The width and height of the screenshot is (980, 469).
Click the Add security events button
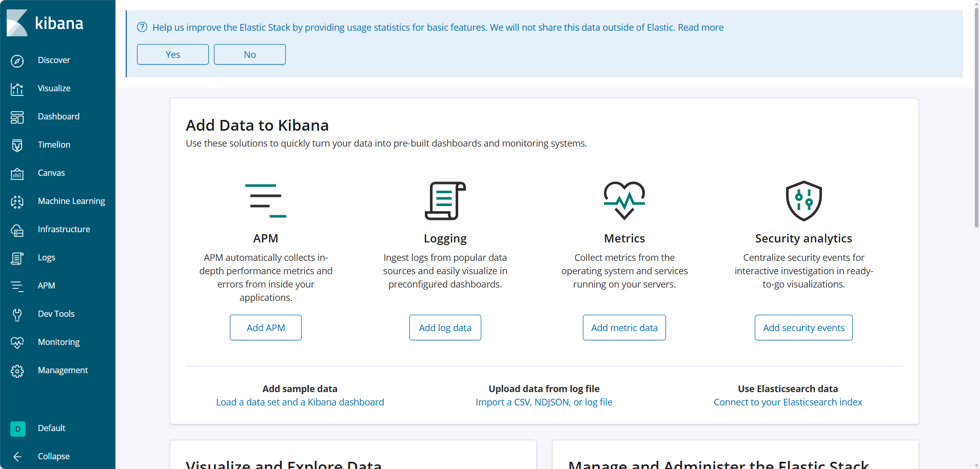(x=804, y=328)
